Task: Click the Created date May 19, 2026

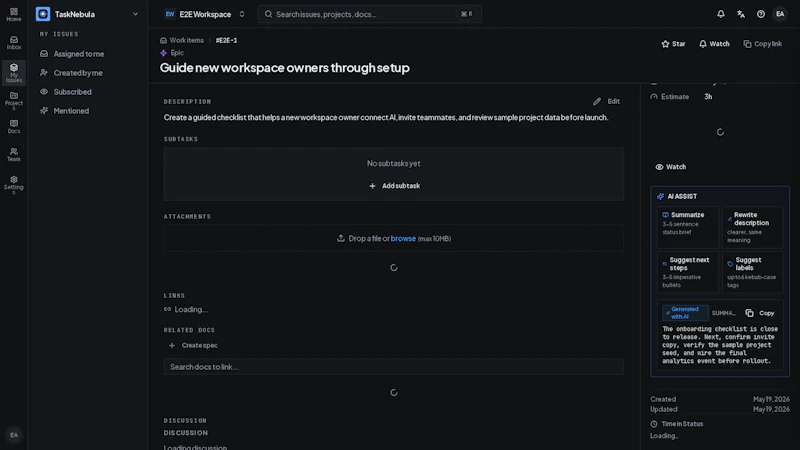Action: point(771,399)
